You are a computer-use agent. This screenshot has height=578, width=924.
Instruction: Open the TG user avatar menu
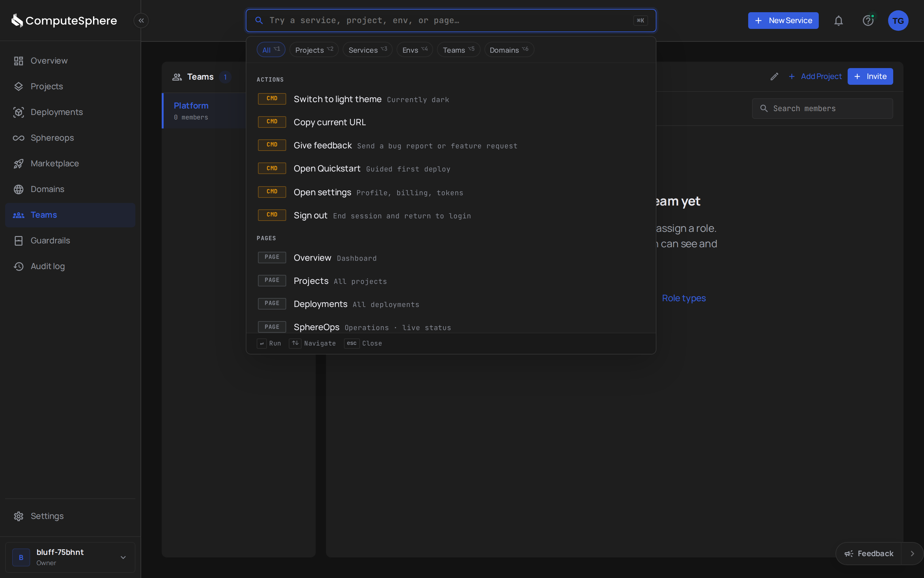tap(898, 21)
